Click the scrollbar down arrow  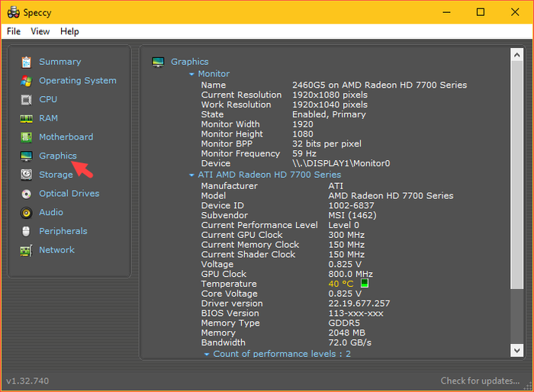517,350
